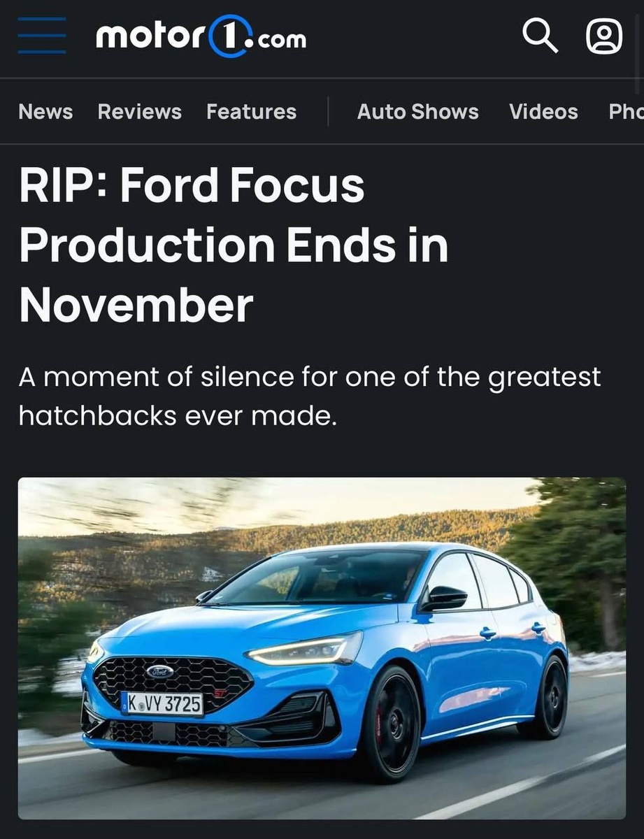
Task: Select the Features menu item
Action: tap(251, 112)
